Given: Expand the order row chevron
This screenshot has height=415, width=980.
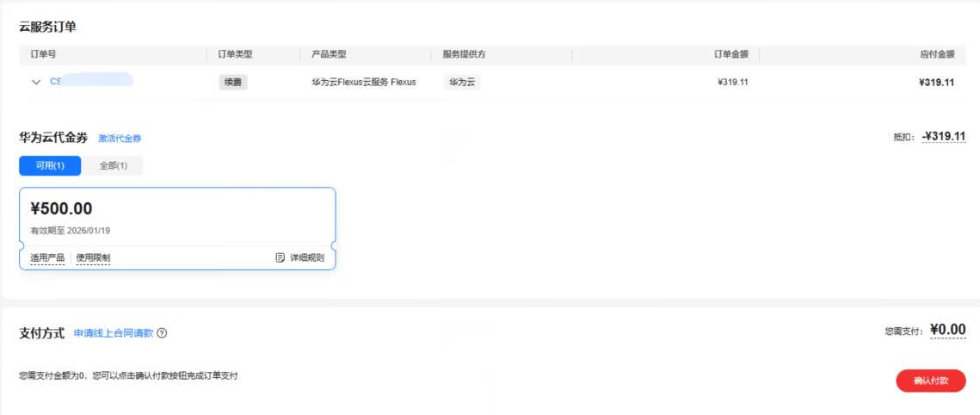Looking at the screenshot, I should 36,83.
